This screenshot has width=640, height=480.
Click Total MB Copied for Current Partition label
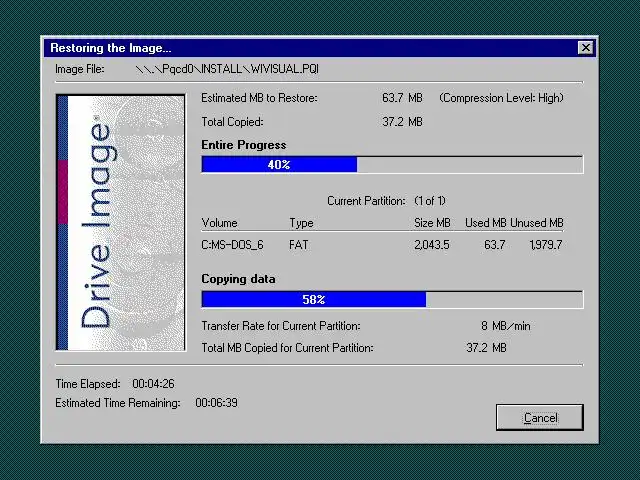click(287, 348)
